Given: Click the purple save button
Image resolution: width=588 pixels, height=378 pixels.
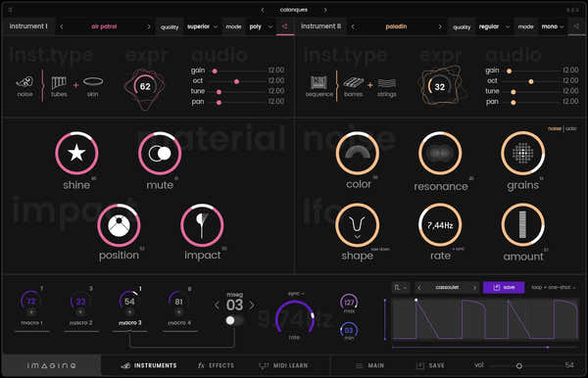Looking at the screenshot, I should [x=504, y=287].
